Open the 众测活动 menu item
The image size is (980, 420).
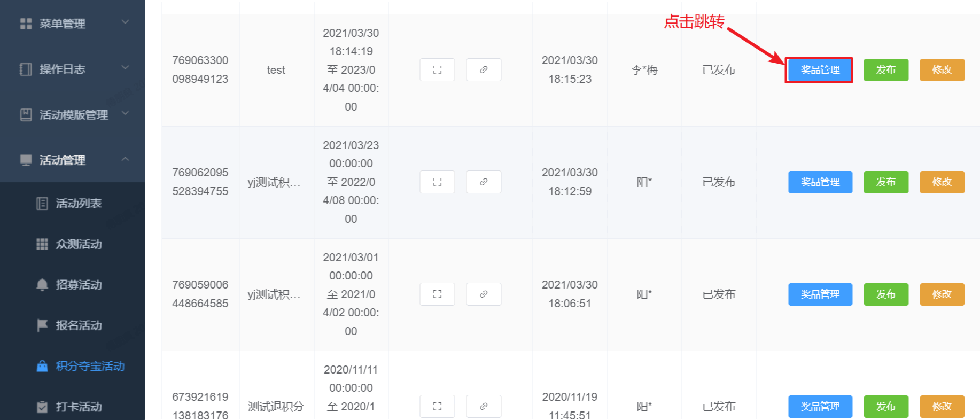click(x=73, y=244)
